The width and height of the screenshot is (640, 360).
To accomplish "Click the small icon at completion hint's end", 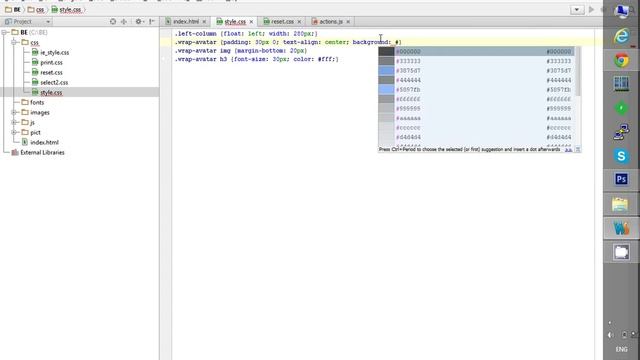I will pyautogui.click(x=578, y=150).
